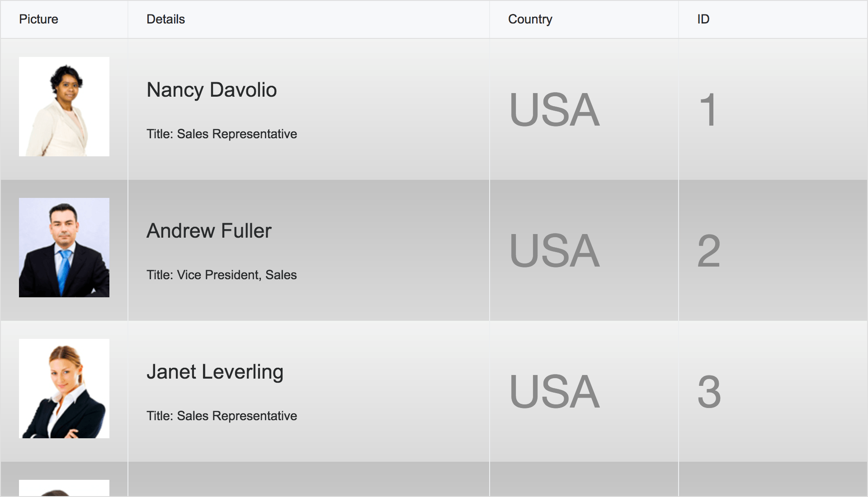Select the name Nancy Davolio
The width and height of the screenshot is (868, 497).
pos(212,90)
